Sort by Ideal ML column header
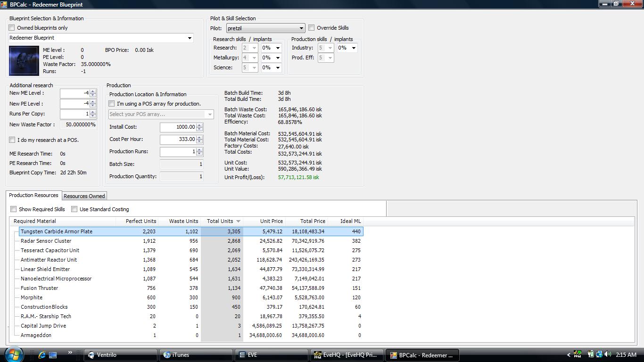The width and height of the screenshot is (644, 362). 346,221
